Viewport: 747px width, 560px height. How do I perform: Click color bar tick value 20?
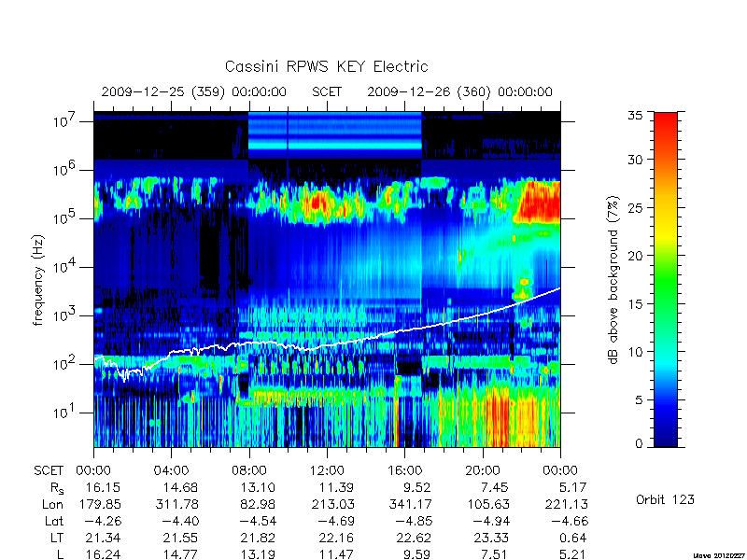click(635, 255)
